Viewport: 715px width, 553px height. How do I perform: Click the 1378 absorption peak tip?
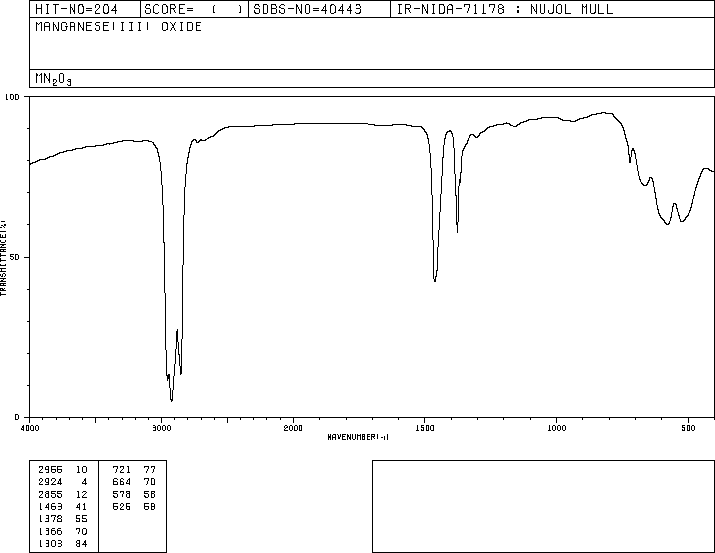click(457, 232)
